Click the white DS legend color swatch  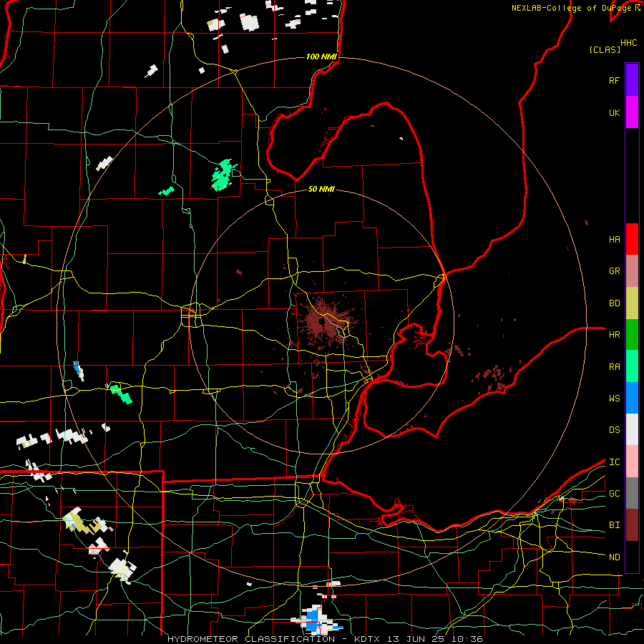click(632, 429)
